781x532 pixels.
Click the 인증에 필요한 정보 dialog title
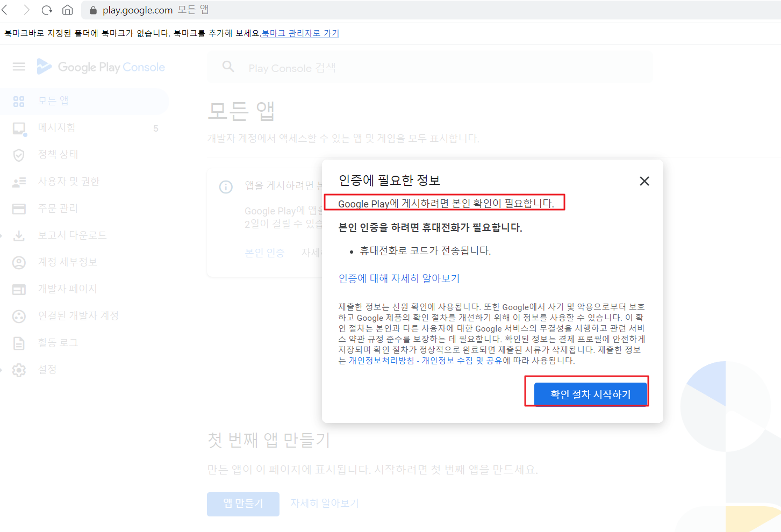pyautogui.click(x=389, y=180)
